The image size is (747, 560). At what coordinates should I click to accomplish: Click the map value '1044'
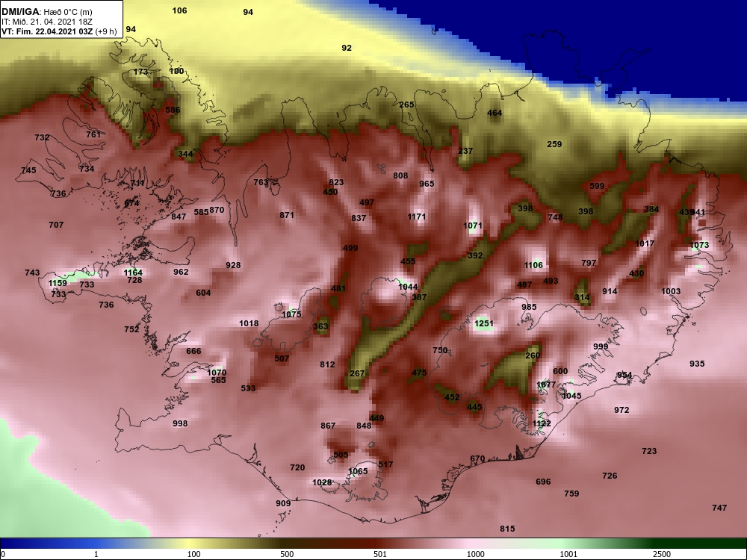(x=408, y=286)
